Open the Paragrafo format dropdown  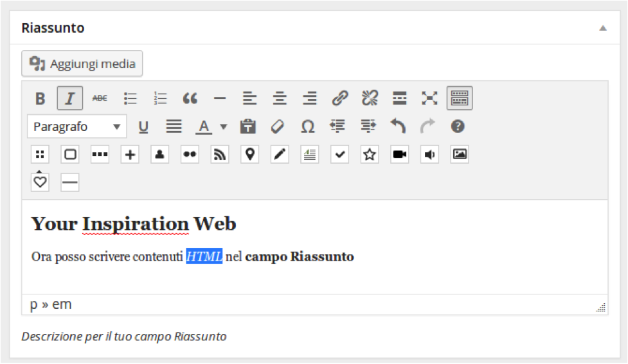(x=77, y=126)
